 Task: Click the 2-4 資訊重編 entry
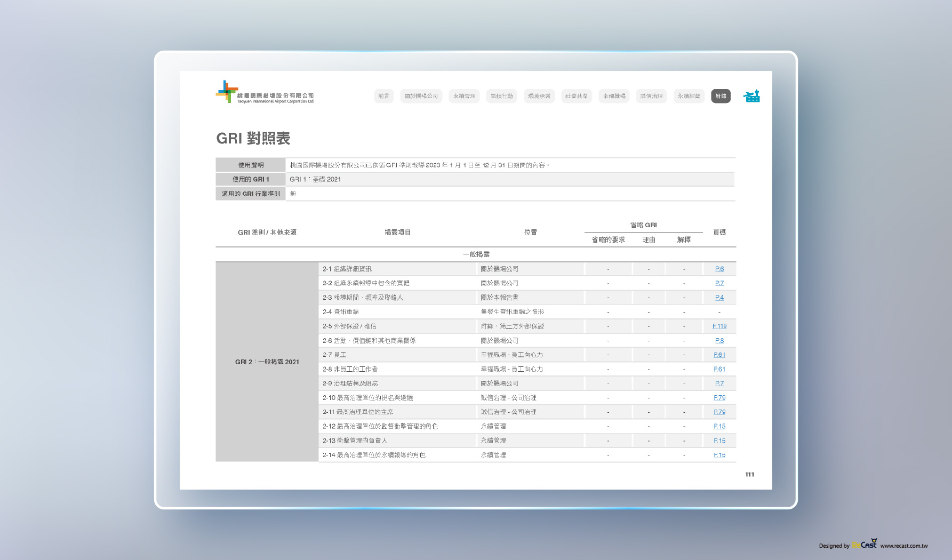click(x=340, y=311)
